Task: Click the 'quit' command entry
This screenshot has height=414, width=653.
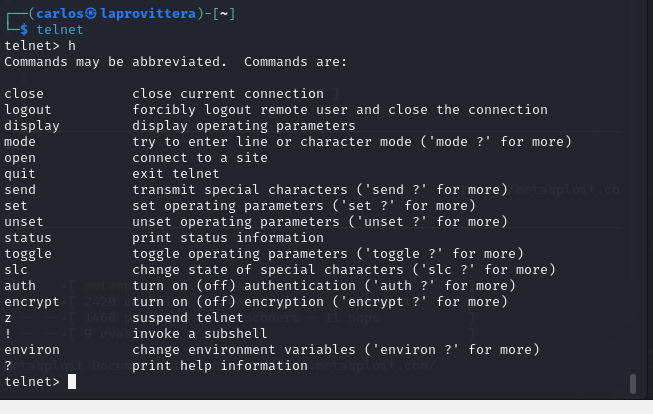Action: (x=20, y=174)
